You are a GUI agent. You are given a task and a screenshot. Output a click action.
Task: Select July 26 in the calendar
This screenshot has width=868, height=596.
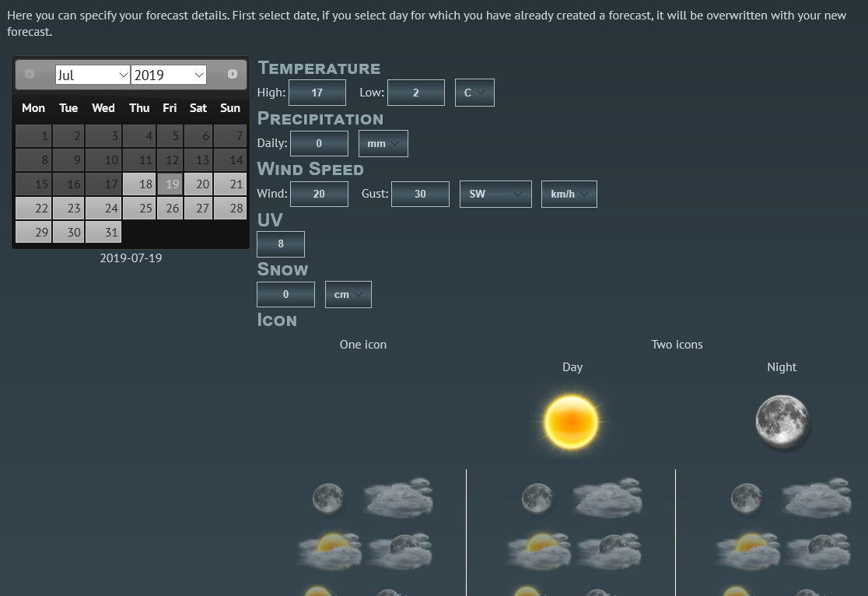tap(170, 209)
